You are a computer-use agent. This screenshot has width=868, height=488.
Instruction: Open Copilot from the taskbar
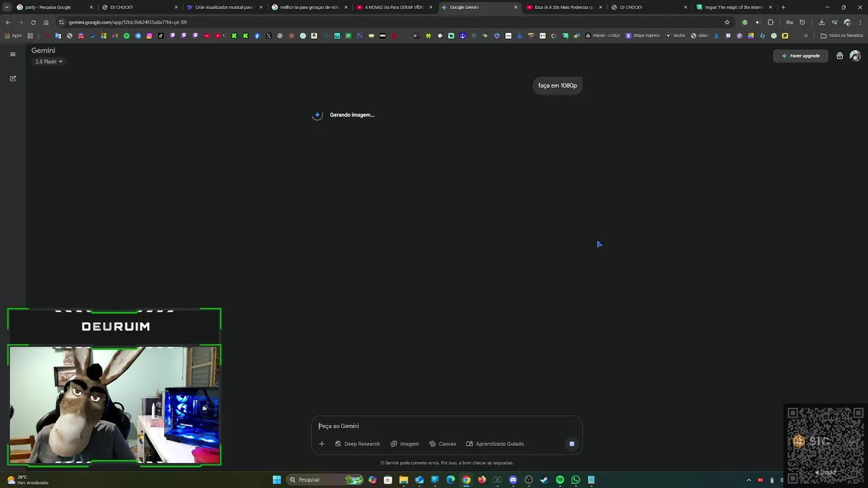(372, 480)
